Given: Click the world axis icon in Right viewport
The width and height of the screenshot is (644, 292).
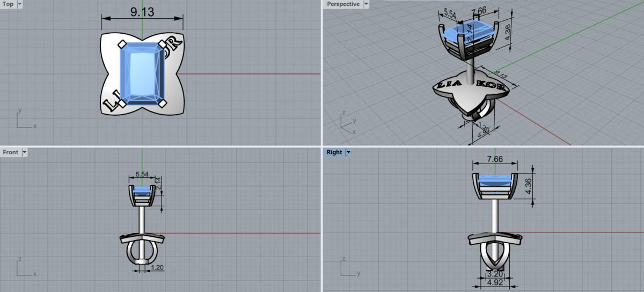Looking at the screenshot, I should pos(348,267).
